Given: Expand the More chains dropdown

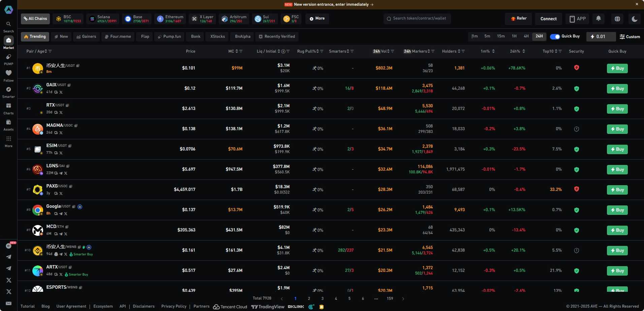Looking at the screenshot, I should (x=317, y=19).
